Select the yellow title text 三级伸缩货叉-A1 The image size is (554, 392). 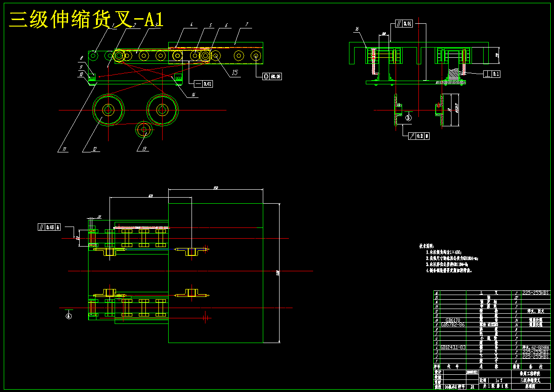click(x=86, y=20)
